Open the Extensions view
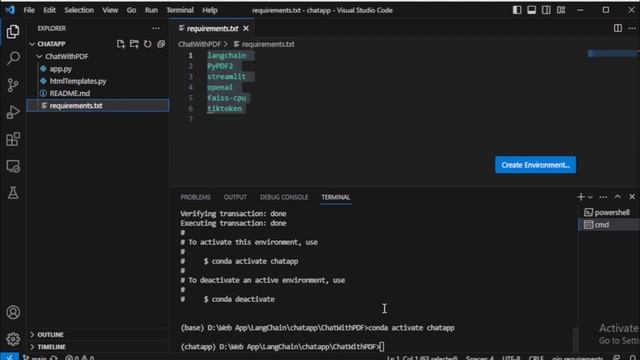Screen dimensions: 640x360 [x=13, y=139]
